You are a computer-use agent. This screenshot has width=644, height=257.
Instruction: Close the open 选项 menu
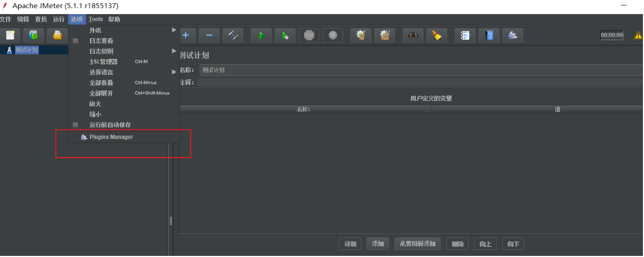coord(77,19)
